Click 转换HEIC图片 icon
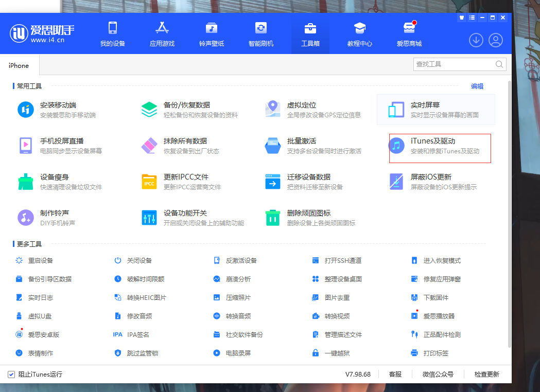The image size is (540, 392). [x=118, y=298]
